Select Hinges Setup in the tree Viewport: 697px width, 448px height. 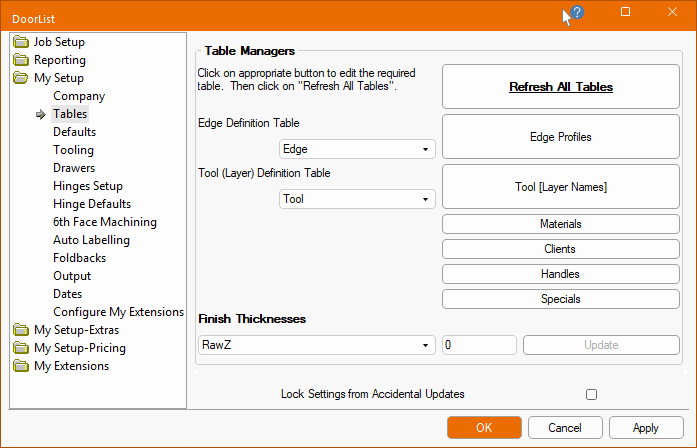tap(88, 186)
